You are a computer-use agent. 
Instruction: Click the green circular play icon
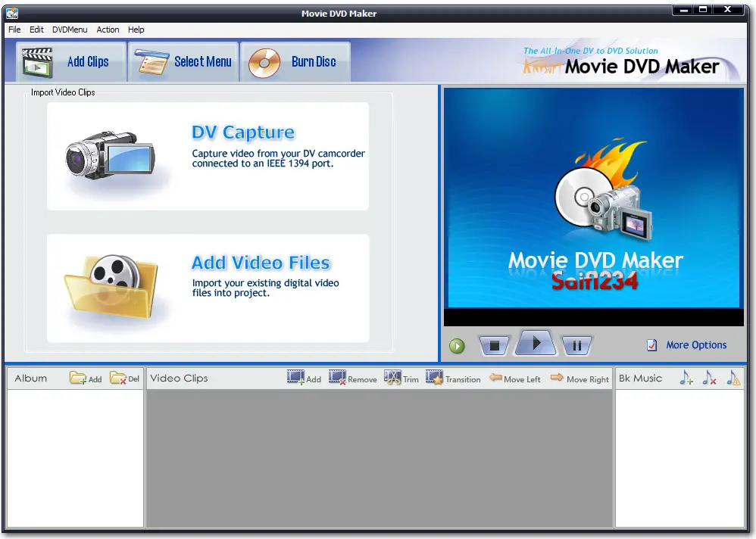pos(457,346)
